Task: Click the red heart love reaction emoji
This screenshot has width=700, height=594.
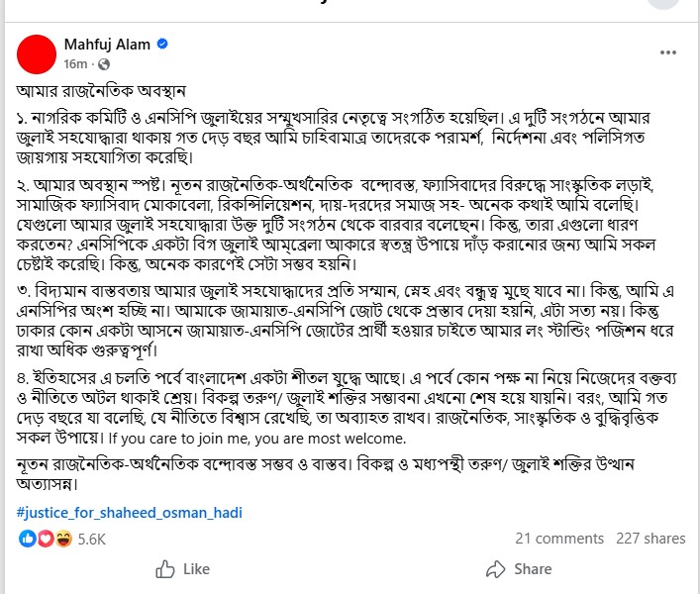Action: 45,539
